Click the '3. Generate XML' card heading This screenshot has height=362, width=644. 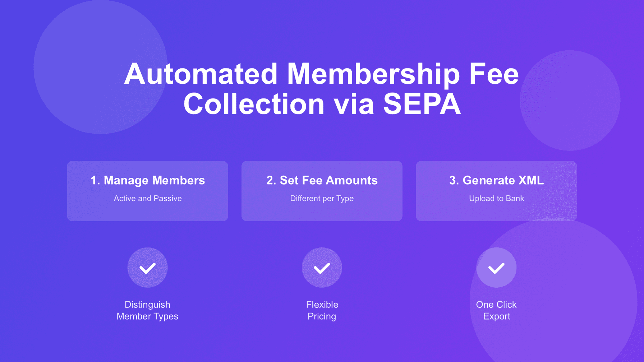click(x=496, y=180)
